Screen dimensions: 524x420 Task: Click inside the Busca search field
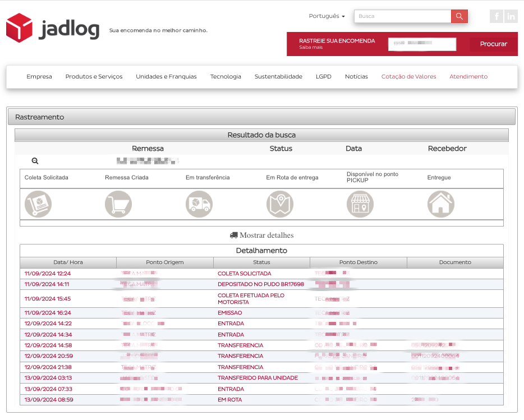click(402, 16)
